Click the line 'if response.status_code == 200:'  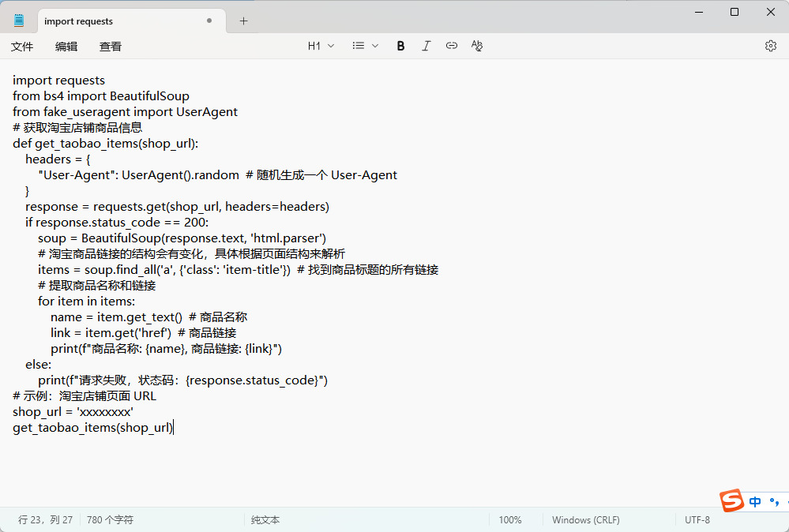coord(117,223)
